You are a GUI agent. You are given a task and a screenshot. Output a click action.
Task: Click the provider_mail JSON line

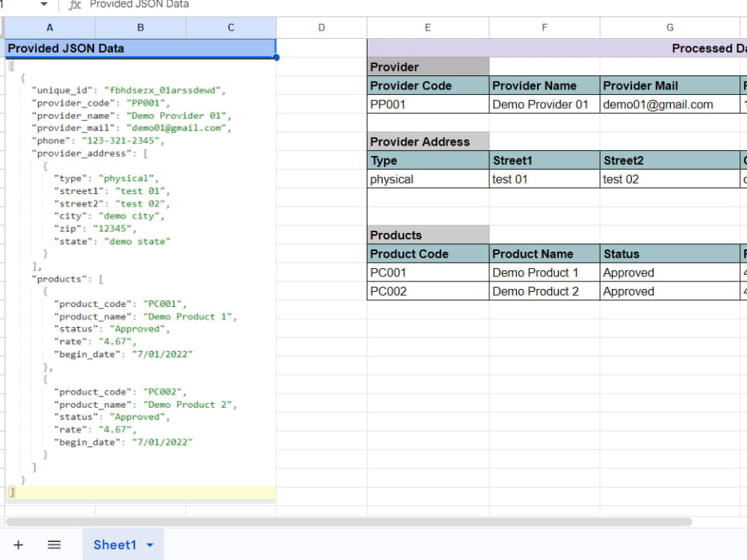[131, 128]
